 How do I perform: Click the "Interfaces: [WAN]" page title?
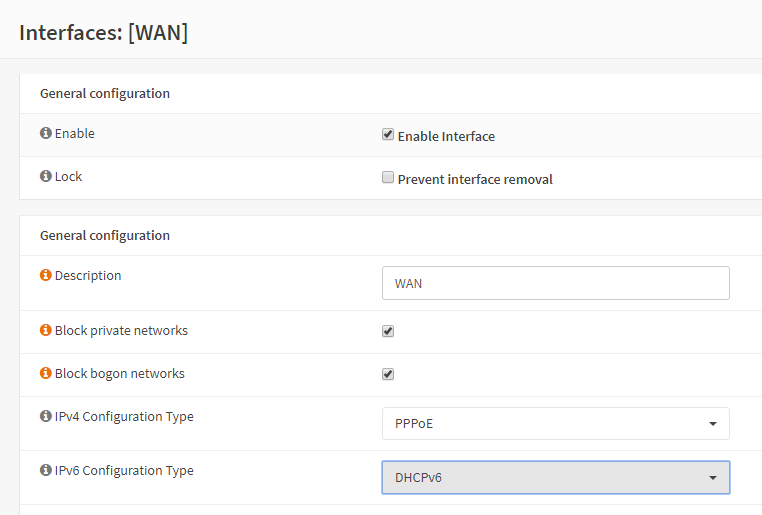pyautogui.click(x=103, y=32)
